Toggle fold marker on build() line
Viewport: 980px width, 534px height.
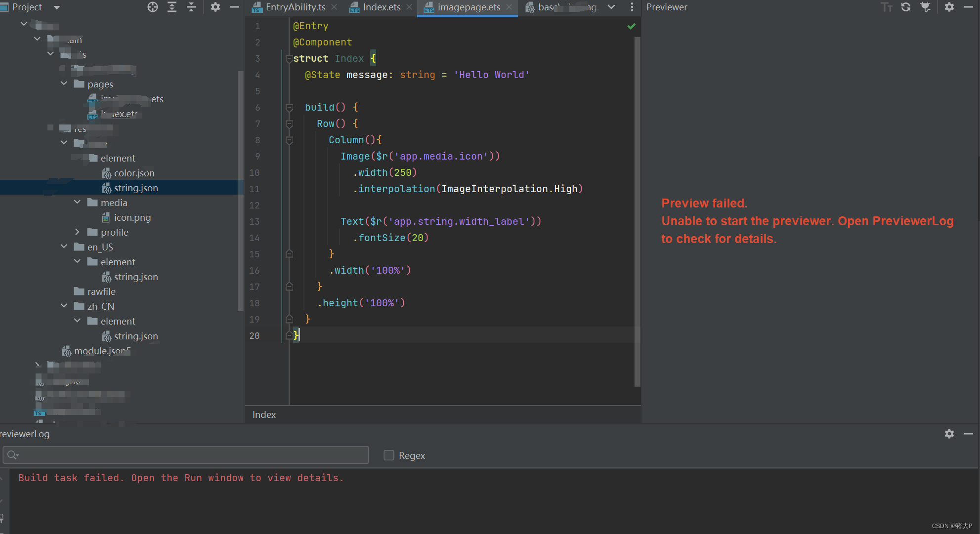point(290,107)
